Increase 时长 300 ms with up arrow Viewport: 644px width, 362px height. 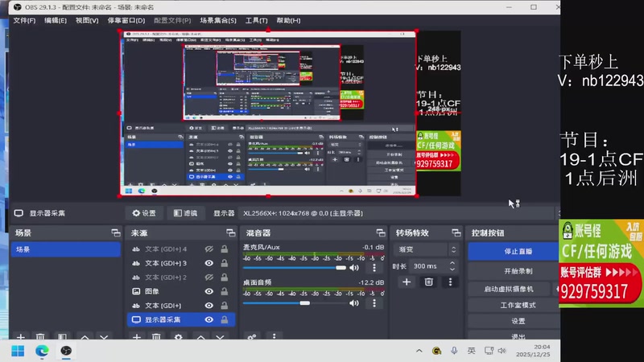point(452,263)
